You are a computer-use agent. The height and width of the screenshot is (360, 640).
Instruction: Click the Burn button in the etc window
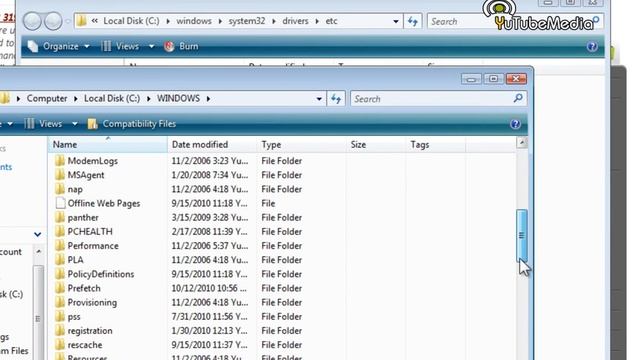tap(181, 47)
